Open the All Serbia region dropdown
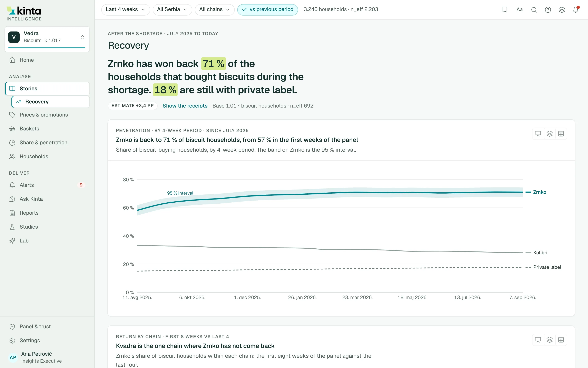 tap(172, 9)
